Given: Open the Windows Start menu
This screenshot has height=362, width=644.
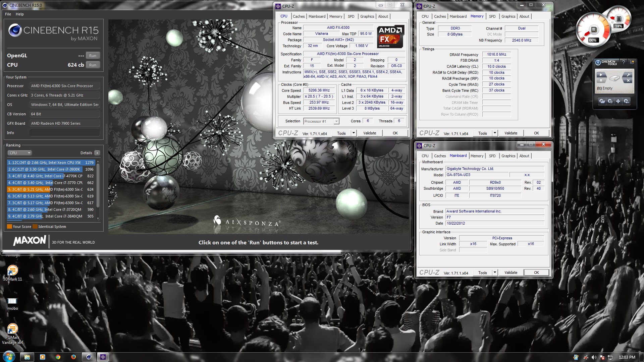Looking at the screenshot, I should pos(9,357).
